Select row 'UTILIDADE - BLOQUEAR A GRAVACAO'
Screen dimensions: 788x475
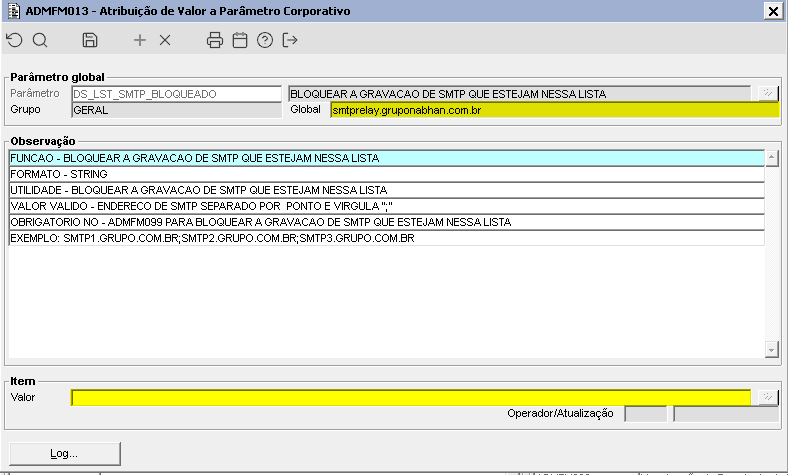click(387, 191)
